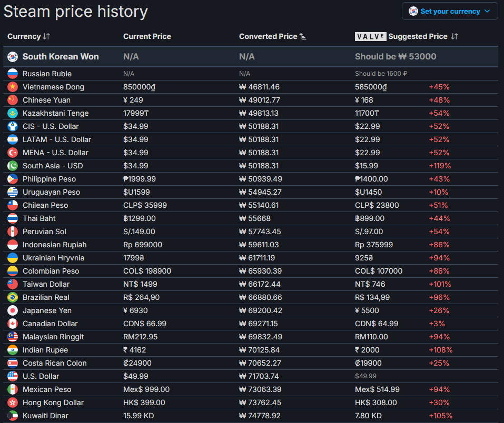Sort by Converted Price column header
The width and height of the screenshot is (504, 423).
pyautogui.click(x=273, y=36)
